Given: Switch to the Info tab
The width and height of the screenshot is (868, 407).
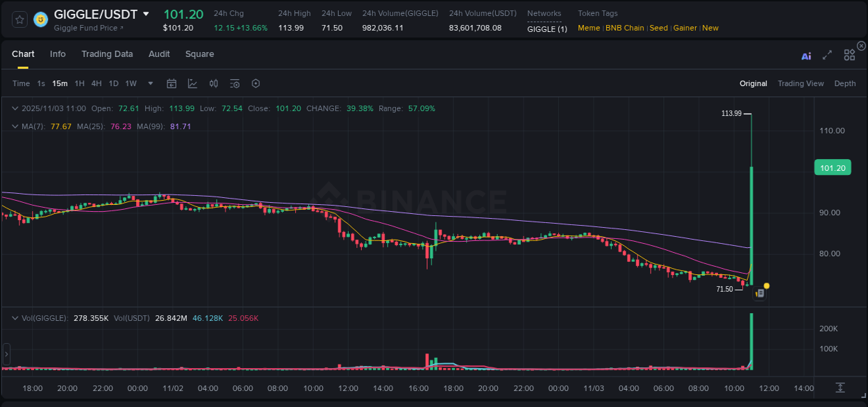Looking at the screenshot, I should coord(58,53).
